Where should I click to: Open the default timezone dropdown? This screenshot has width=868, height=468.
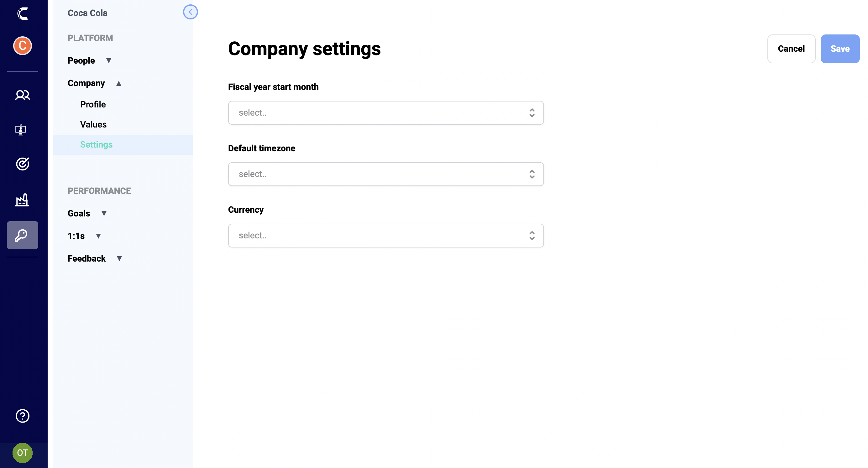pos(386,174)
